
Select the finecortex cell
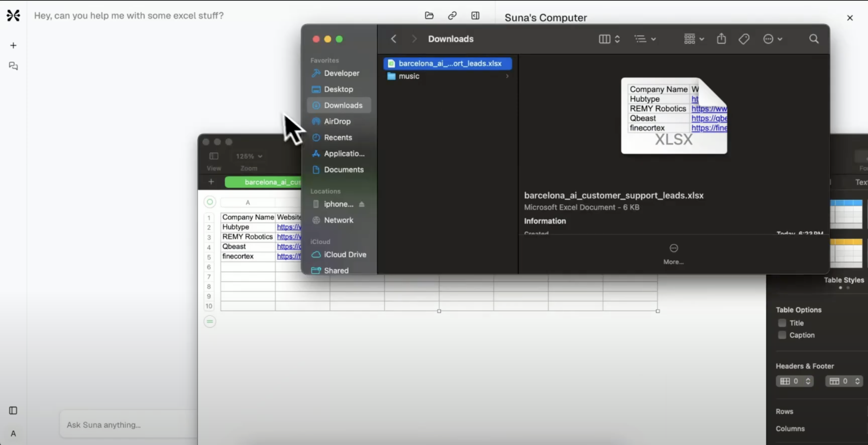click(x=248, y=256)
